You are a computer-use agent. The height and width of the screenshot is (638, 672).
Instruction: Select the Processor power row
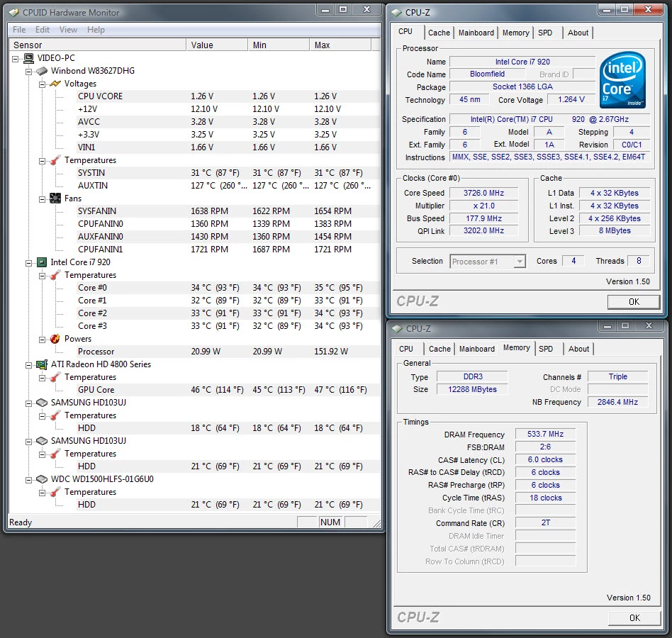coord(228,352)
